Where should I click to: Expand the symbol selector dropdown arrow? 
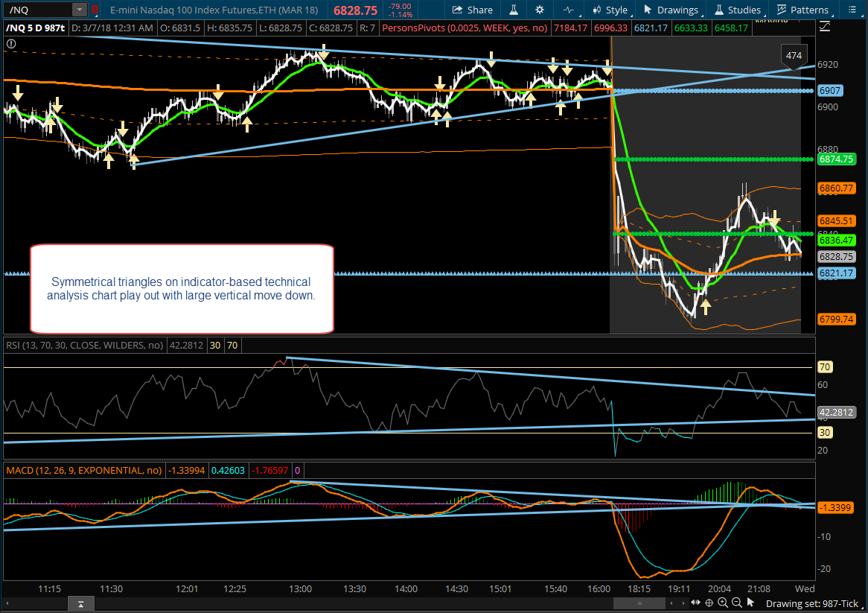pyautogui.click(x=80, y=10)
